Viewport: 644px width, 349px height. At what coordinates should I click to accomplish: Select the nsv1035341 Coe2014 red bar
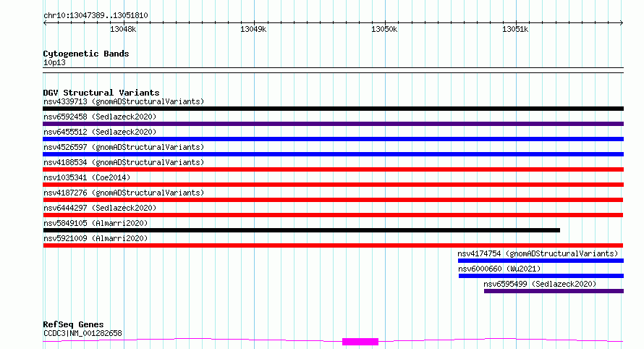333,185
